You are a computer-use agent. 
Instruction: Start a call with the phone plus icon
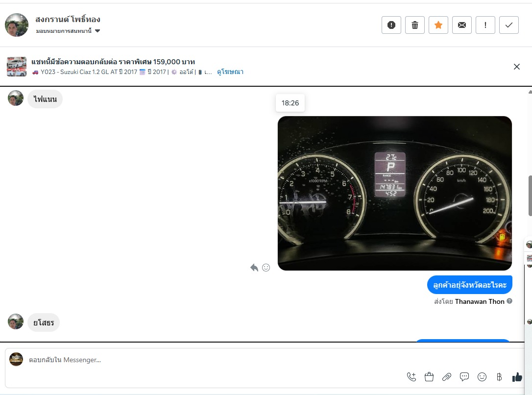(411, 377)
